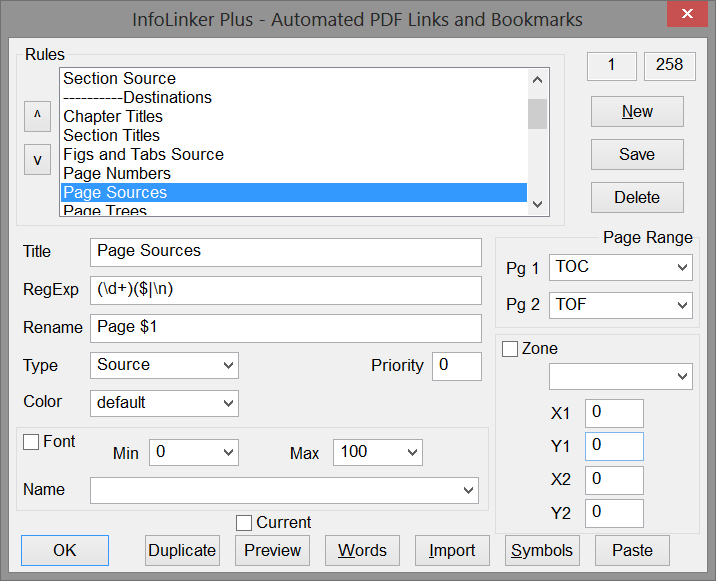Expand the Color dropdown set to default
Image resolution: width=716 pixels, height=581 pixels.
pyautogui.click(x=164, y=403)
